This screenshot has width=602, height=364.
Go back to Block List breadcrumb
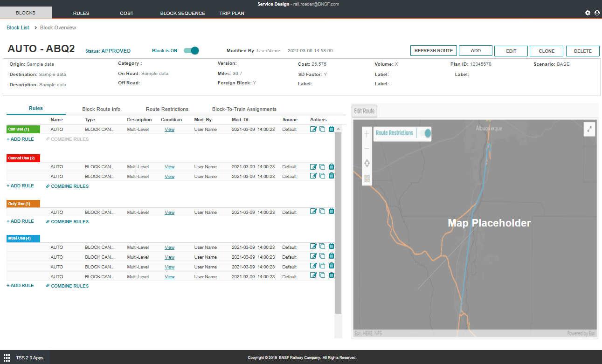point(18,27)
